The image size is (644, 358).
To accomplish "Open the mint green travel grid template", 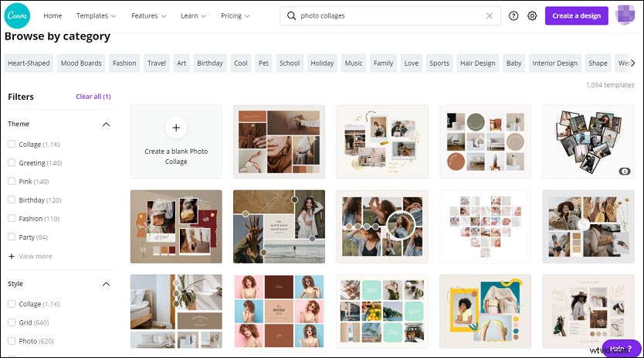I will pyautogui.click(x=382, y=311).
